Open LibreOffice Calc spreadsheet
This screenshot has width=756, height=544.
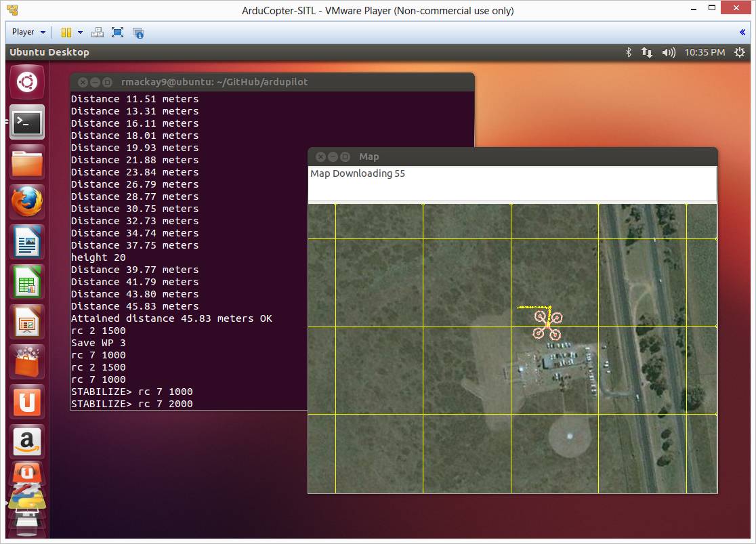point(27,282)
